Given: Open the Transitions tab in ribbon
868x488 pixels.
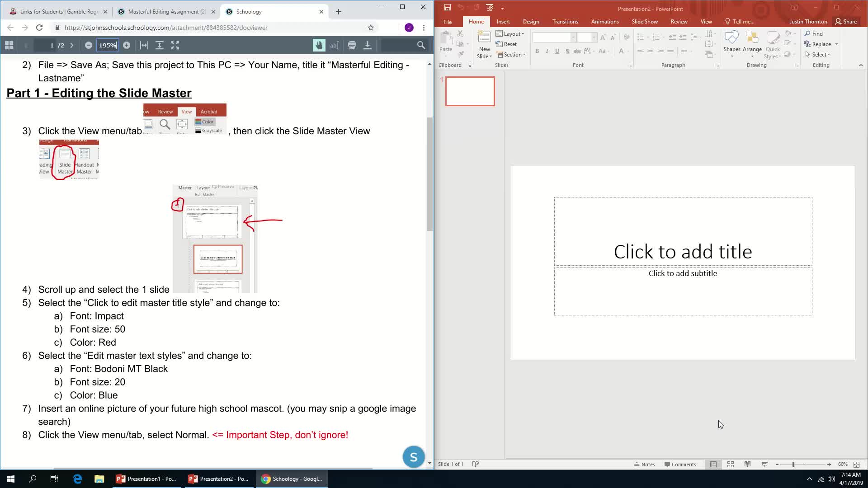Looking at the screenshot, I should point(565,21).
